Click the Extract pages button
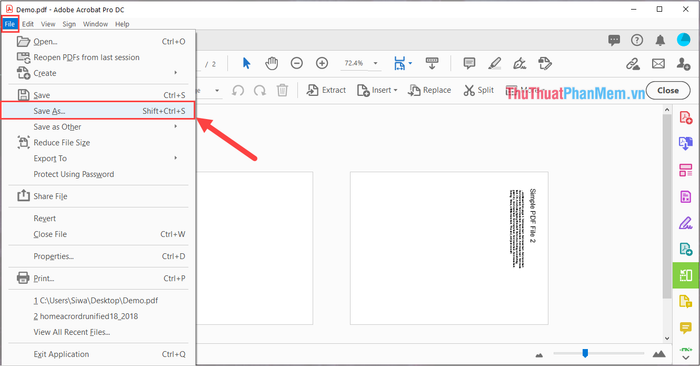700x366 pixels. pos(326,91)
